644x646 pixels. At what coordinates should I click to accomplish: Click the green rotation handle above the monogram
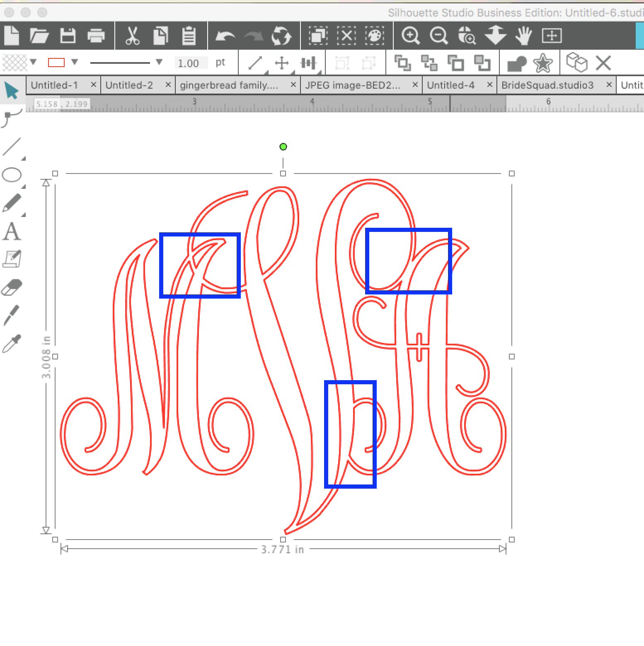pos(283,147)
